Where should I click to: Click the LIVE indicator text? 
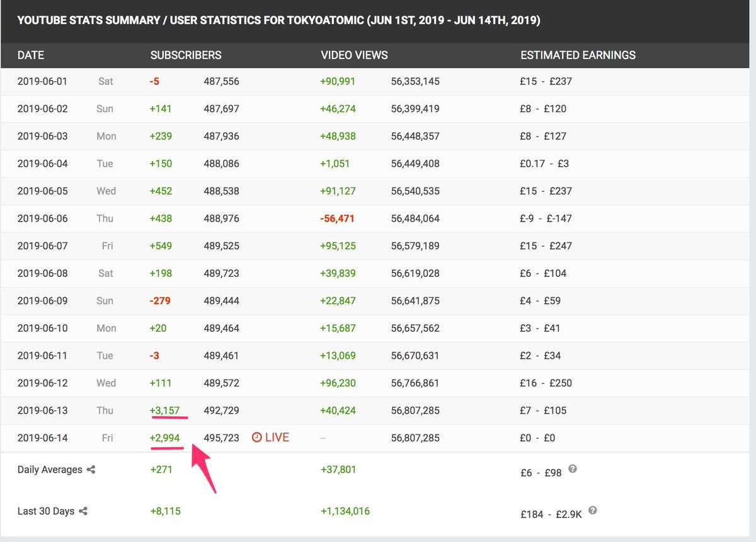[x=277, y=437]
